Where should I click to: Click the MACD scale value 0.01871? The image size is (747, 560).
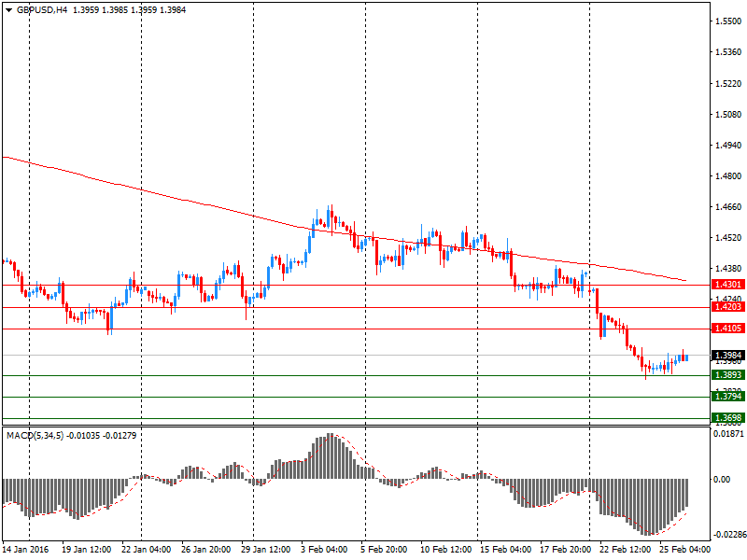coord(728,434)
